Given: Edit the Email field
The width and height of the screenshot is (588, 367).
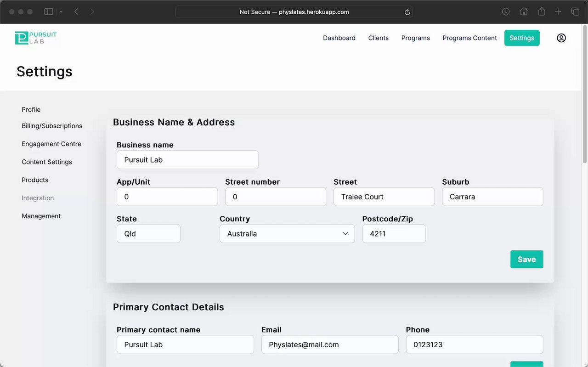Looking at the screenshot, I should point(330,344).
